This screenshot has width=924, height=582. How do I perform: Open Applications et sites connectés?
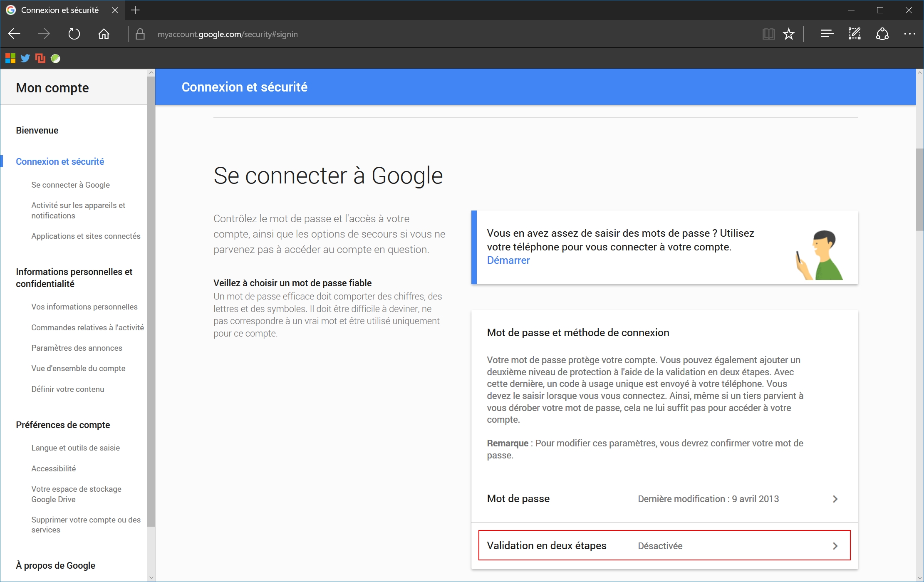[86, 236]
